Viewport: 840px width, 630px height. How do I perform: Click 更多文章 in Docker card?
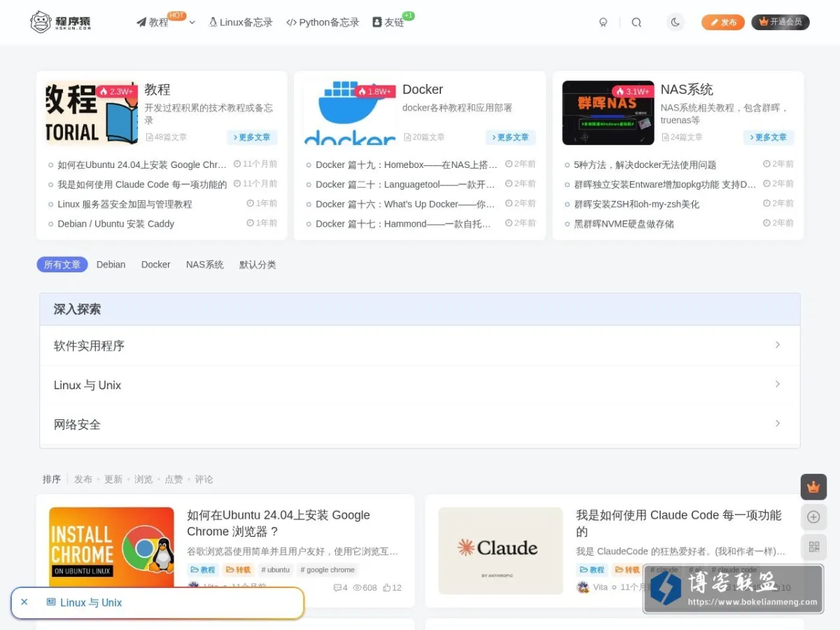coord(511,137)
